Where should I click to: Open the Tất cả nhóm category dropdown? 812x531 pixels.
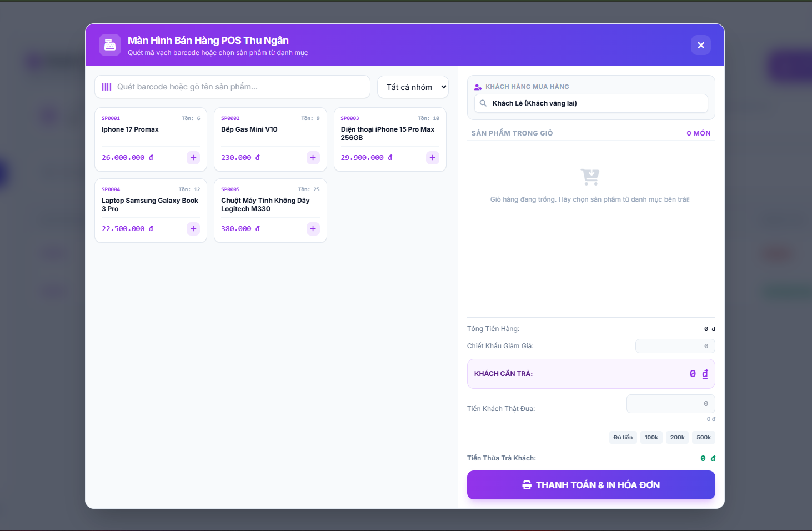coord(413,87)
